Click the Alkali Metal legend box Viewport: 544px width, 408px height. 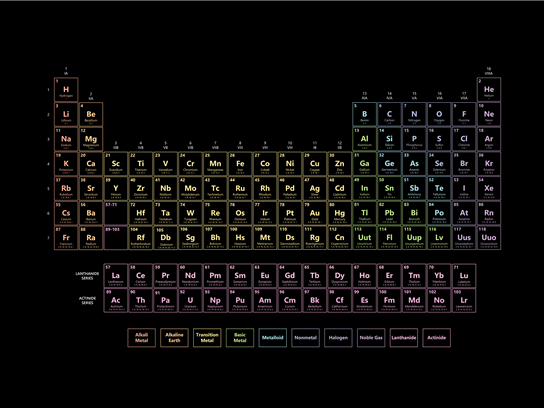pyautogui.click(x=142, y=338)
